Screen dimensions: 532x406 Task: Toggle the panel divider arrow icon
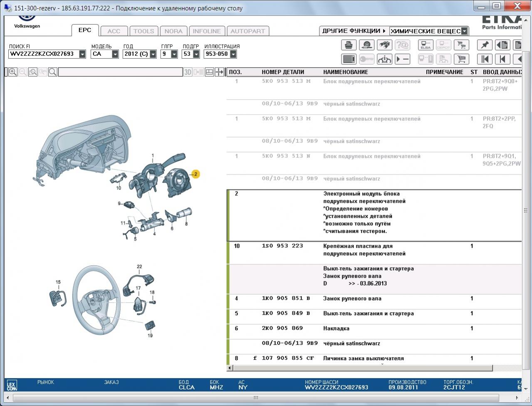click(x=219, y=72)
